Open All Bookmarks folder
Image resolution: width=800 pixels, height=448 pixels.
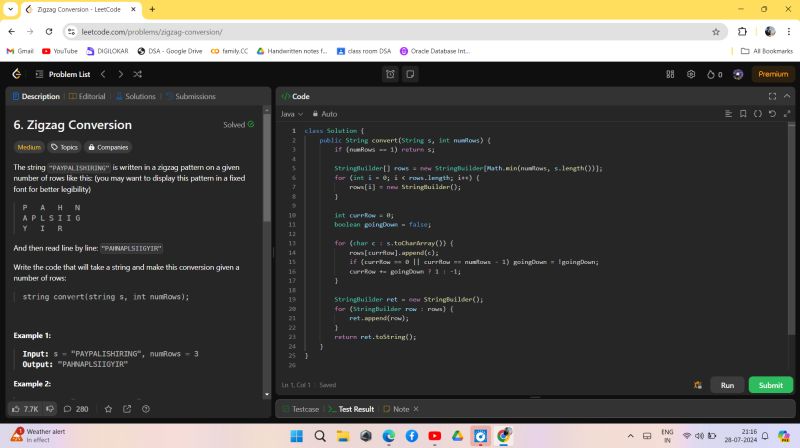[767, 51]
